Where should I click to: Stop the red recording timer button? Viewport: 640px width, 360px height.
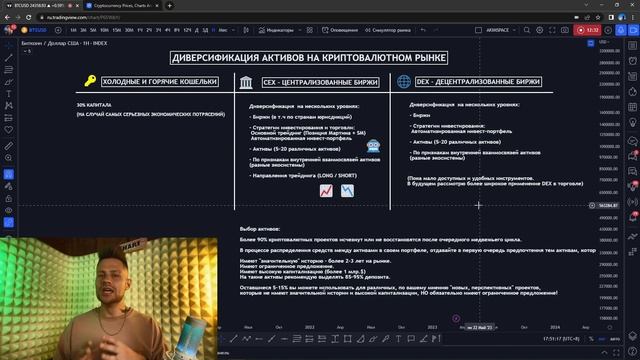[587, 30]
